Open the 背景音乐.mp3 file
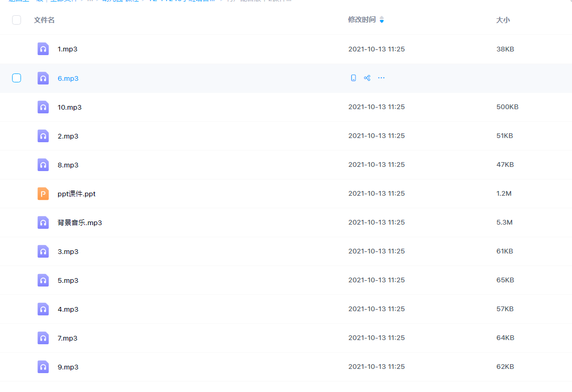 click(79, 223)
